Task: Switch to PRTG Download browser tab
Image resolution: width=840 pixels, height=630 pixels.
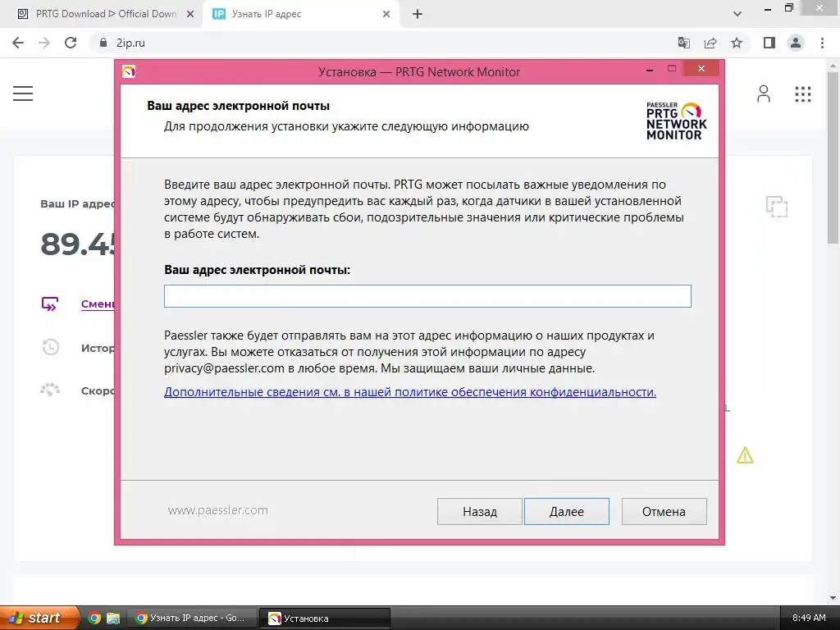Action: [x=106, y=14]
